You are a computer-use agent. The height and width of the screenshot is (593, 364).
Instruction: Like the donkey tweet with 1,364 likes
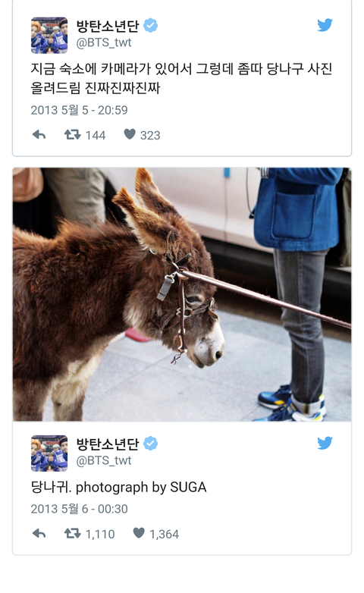(x=139, y=533)
